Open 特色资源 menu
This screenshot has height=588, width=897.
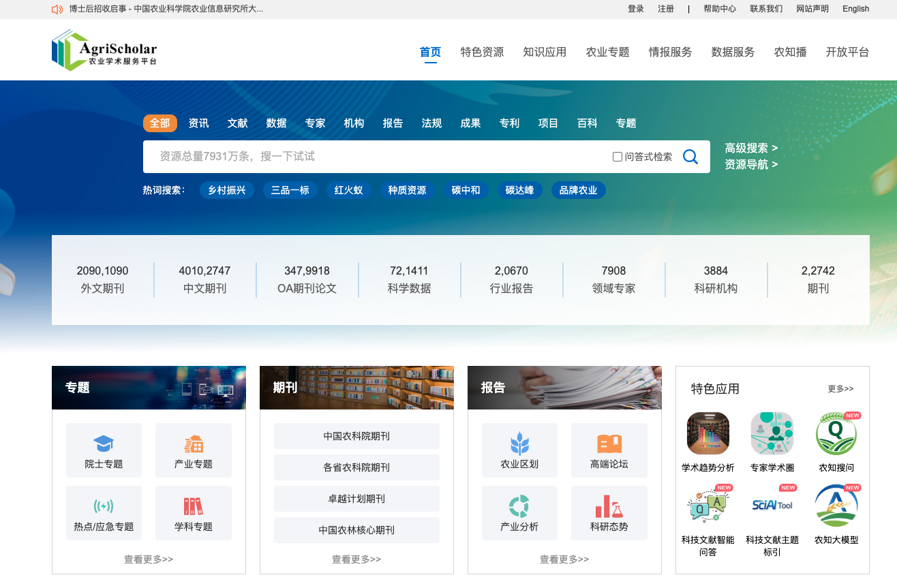[482, 52]
